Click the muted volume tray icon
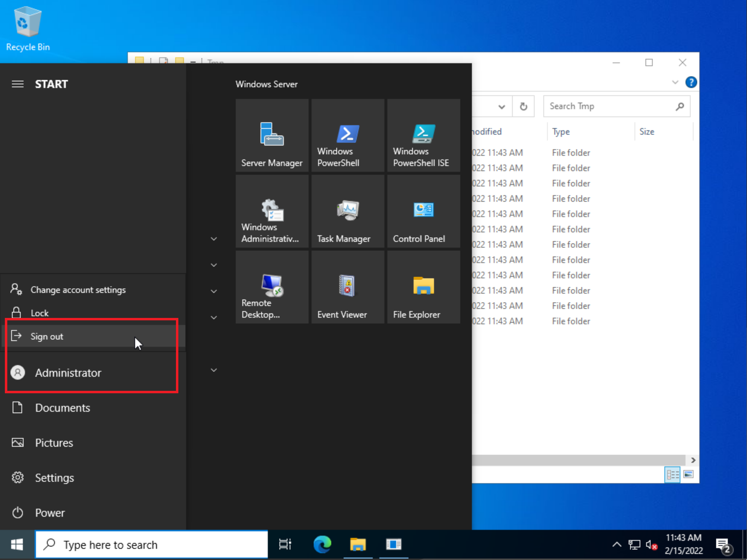Image resolution: width=747 pixels, height=560 pixels. tap(652, 545)
